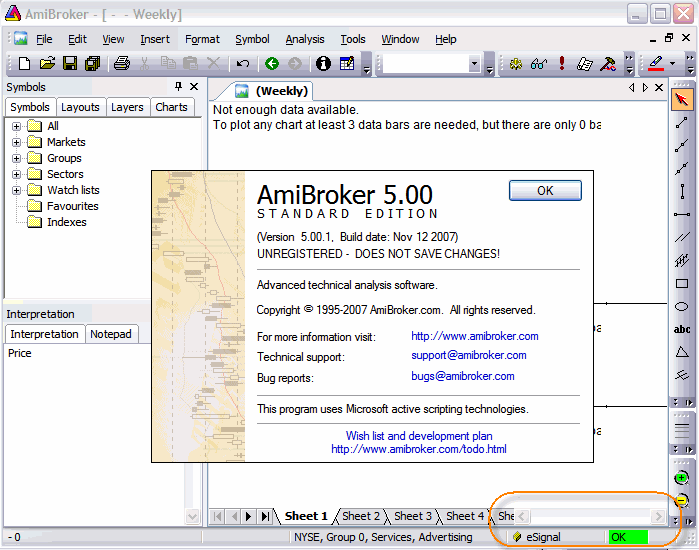
Task: Pick the red pen color swatch
Action: (656, 64)
